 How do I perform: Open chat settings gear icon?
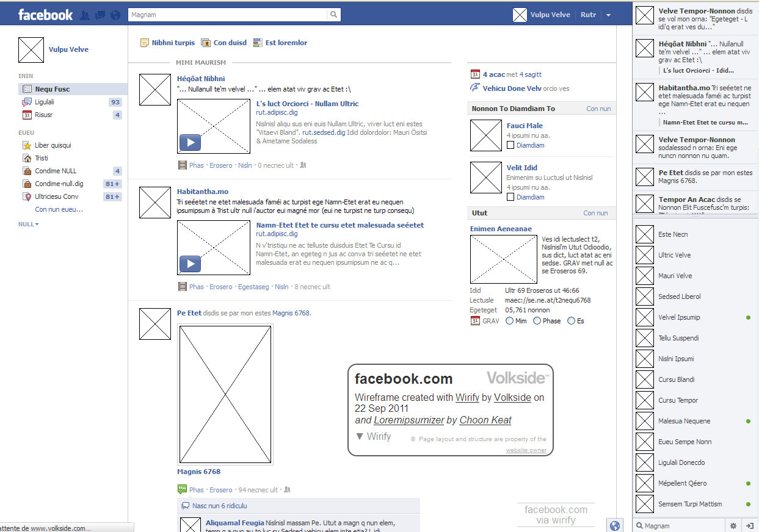(x=733, y=525)
